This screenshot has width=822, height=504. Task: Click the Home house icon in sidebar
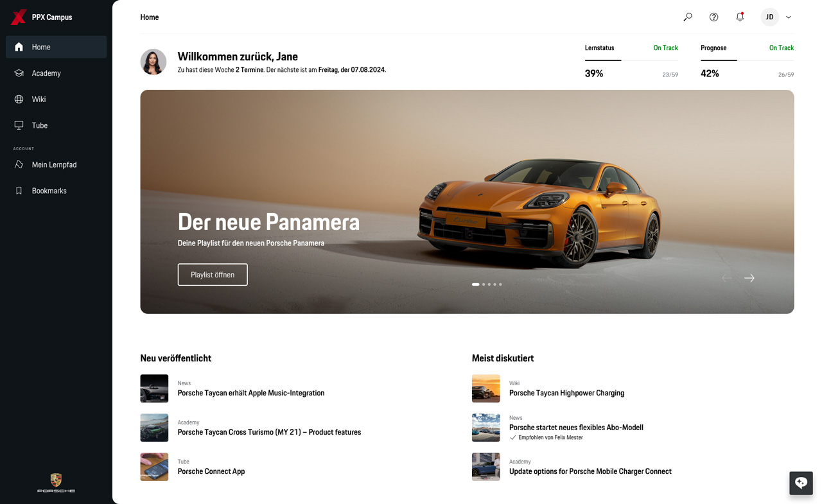(19, 47)
